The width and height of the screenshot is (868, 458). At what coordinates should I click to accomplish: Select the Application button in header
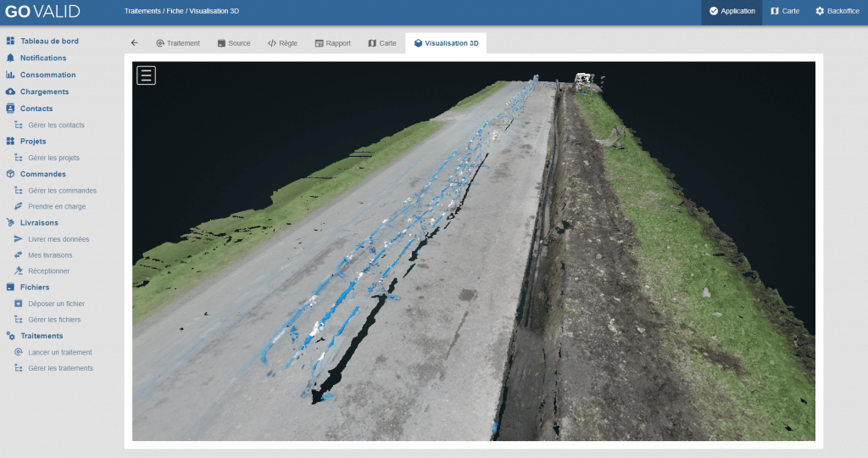point(732,11)
